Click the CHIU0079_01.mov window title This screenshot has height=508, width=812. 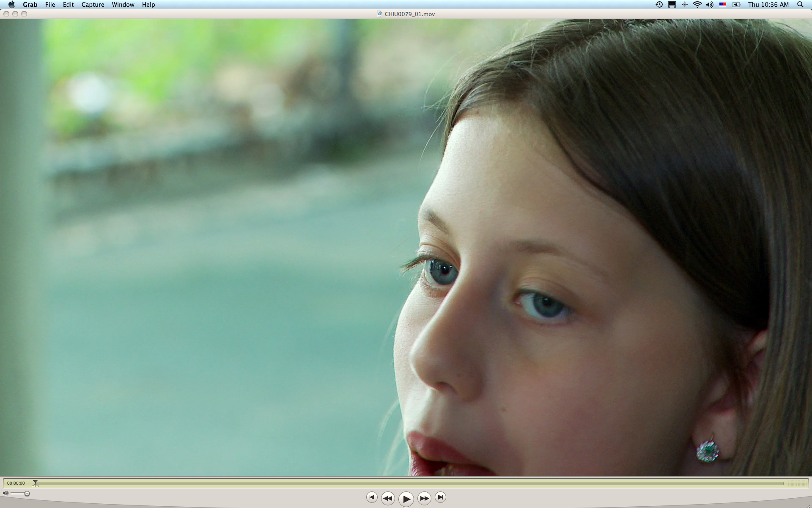tap(410, 14)
